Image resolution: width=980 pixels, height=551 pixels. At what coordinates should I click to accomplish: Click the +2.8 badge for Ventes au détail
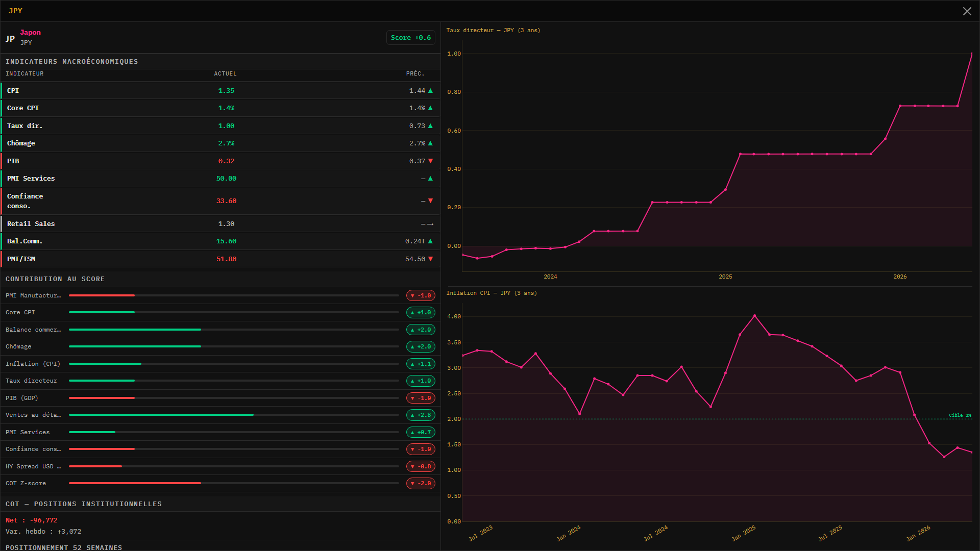coord(421,415)
